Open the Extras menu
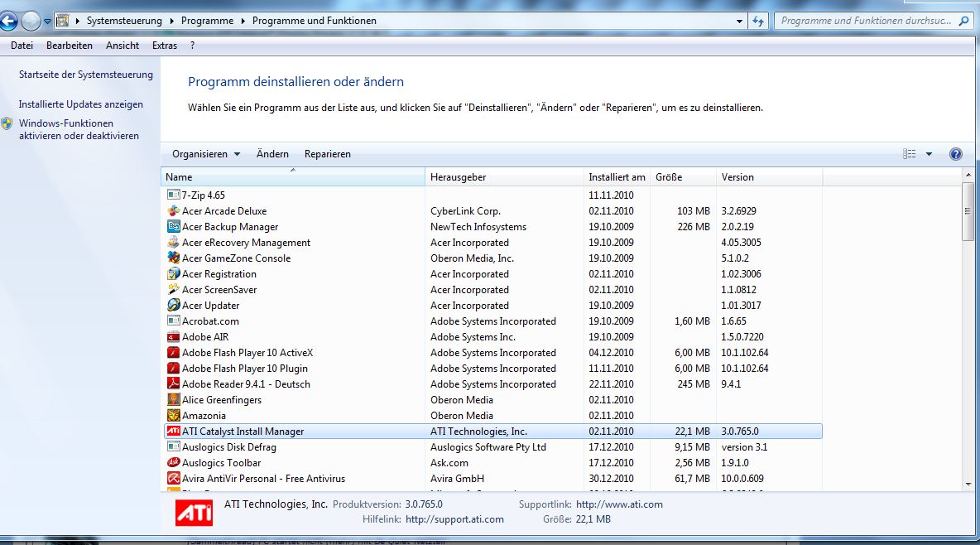This screenshot has width=980, height=545. point(165,45)
